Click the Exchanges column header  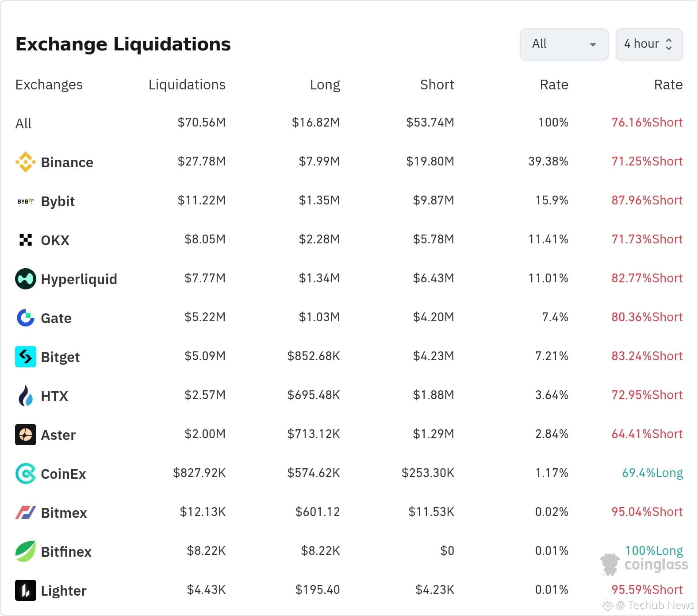click(49, 85)
